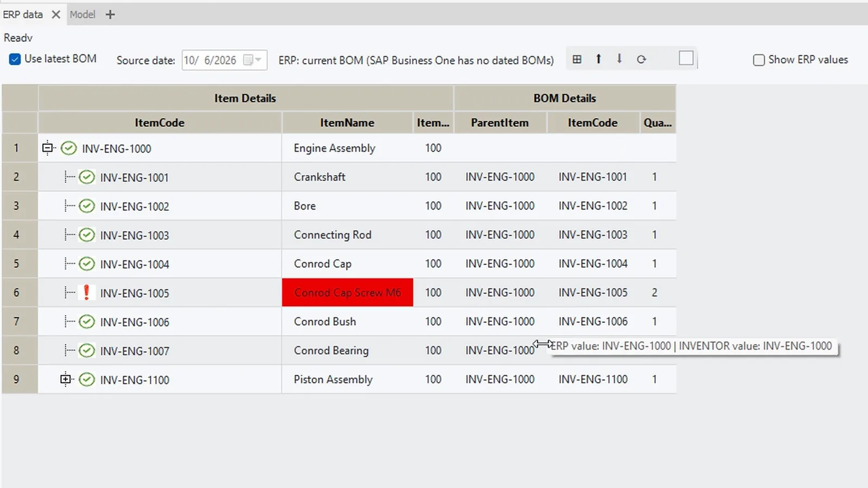The height and width of the screenshot is (488, 868).
Task: Click green check icon beside INV-ENG-1003
Action: tap(87, 235)
